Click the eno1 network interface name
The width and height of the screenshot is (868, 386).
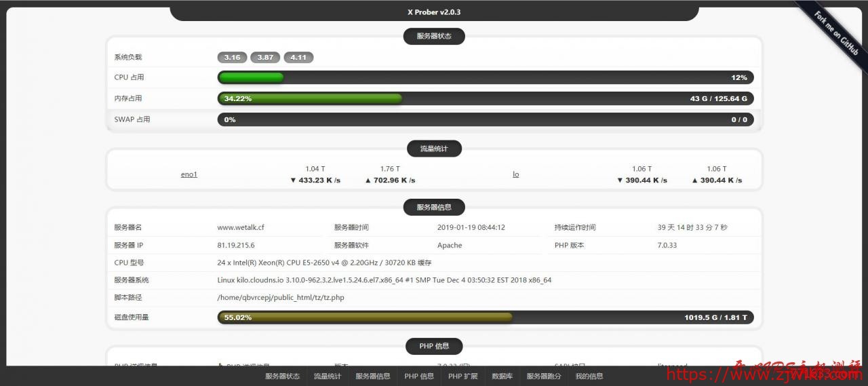[x=189, y=174]
